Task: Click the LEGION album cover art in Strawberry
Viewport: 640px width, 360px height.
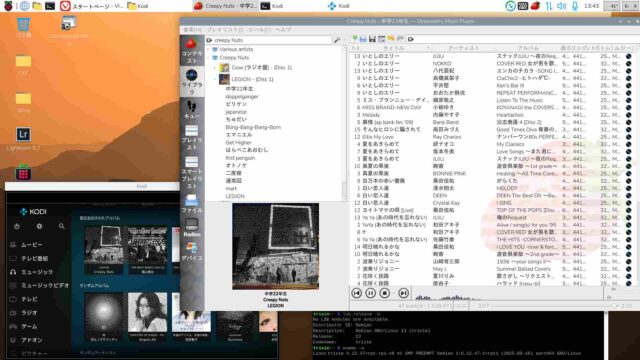Action: point(276,247)
